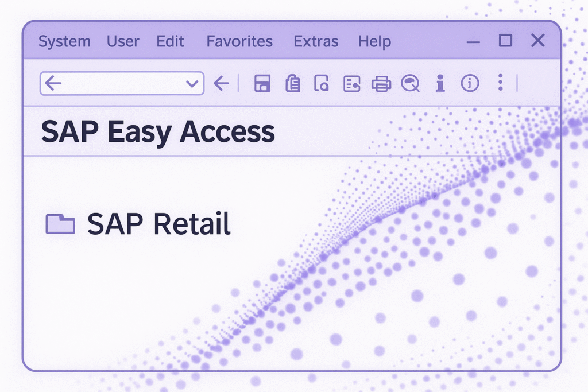Click the SAP Easy Access title bar
Screen dimensions: 588x392
coord(158,131)
